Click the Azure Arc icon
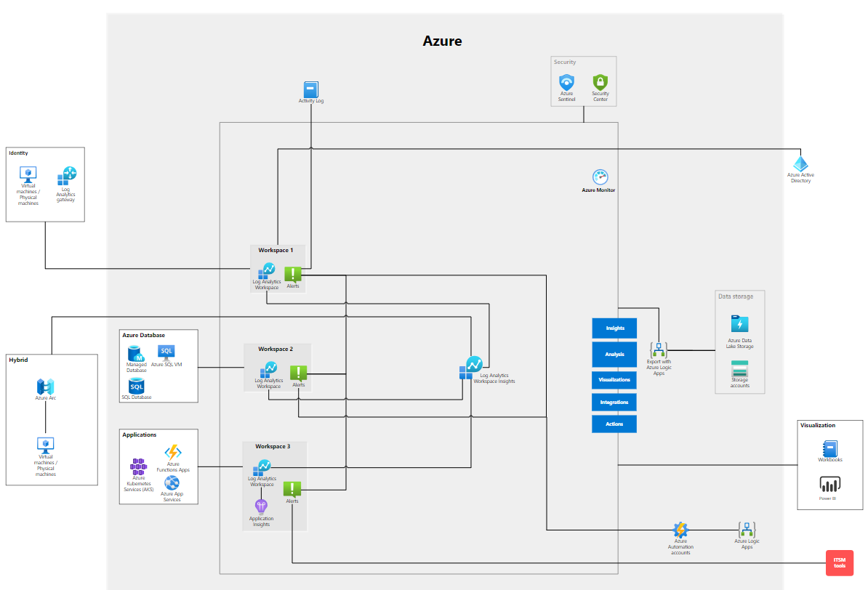The width and height of the screenshot is (868, 590). click(x=46, y=387)
